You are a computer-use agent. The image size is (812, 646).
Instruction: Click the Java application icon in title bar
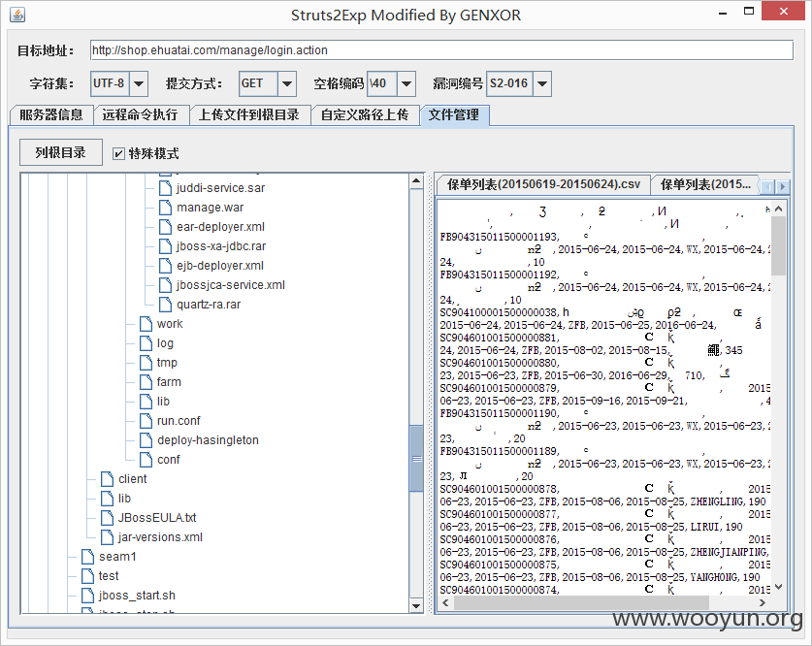click(17, 15)
